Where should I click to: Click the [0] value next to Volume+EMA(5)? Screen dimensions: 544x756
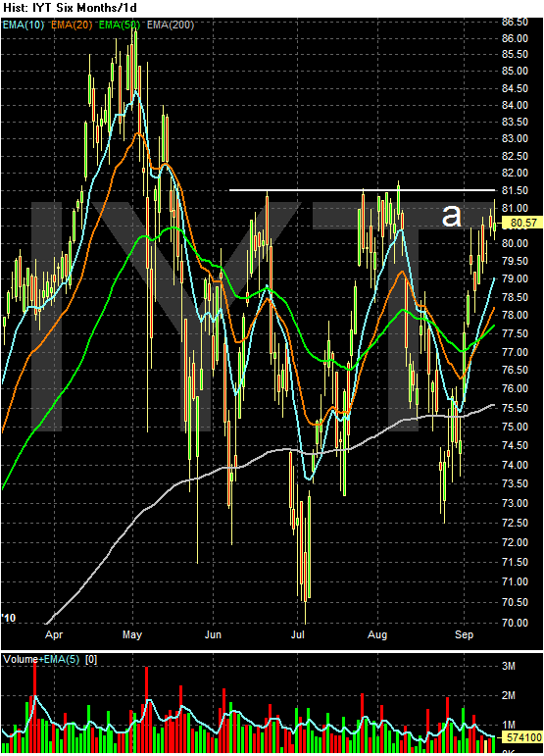coord(91,659)
